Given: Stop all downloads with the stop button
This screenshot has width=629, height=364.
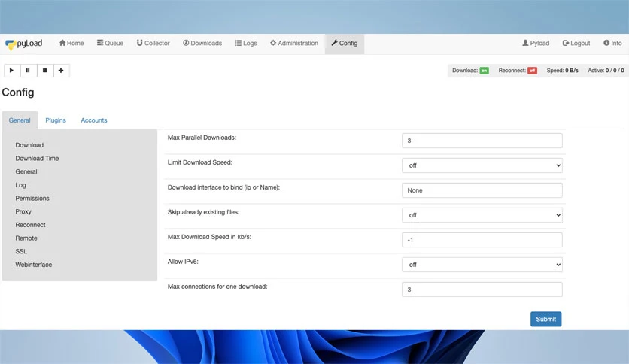Looking at the screenshot, I should tap(45, 71).
